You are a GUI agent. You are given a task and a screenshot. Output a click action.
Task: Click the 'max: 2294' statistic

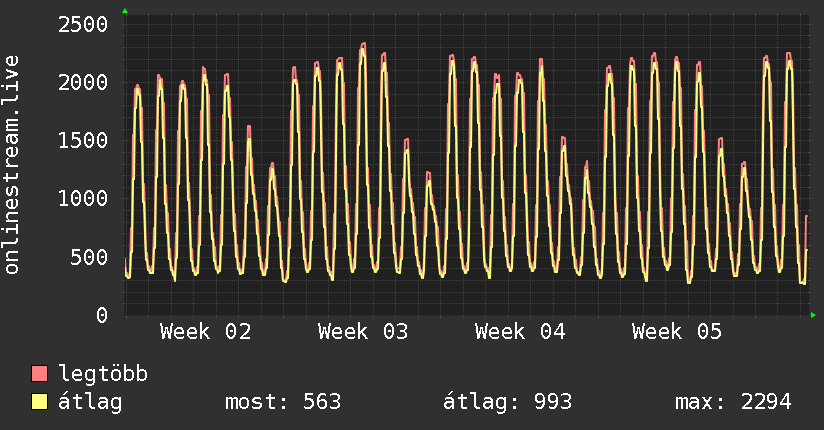733,403
